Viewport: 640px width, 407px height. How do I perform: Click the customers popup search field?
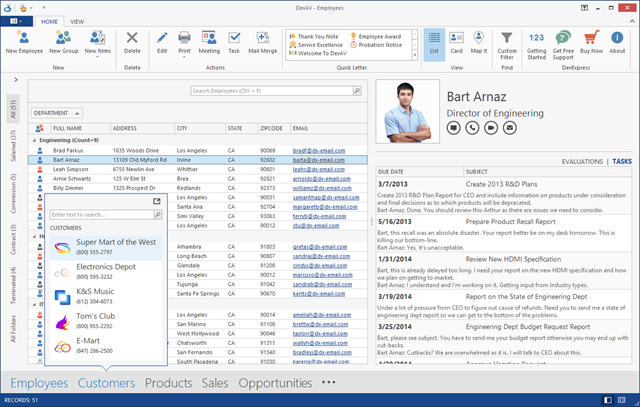[x=102, y=215]
